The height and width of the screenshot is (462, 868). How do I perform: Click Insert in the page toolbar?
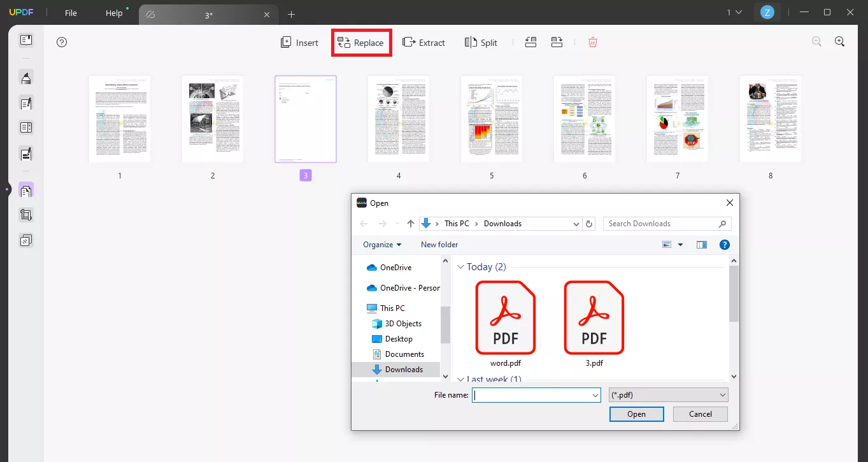(299, 43)
